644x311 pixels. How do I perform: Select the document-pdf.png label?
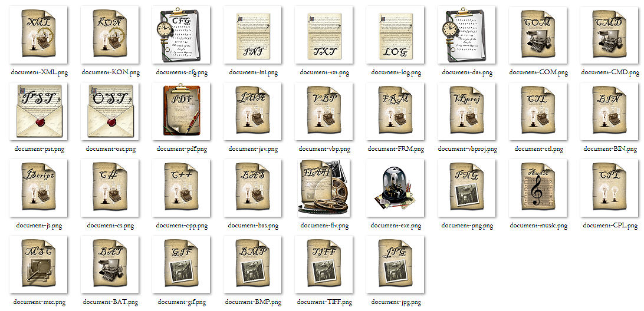(x=182, y=149)
